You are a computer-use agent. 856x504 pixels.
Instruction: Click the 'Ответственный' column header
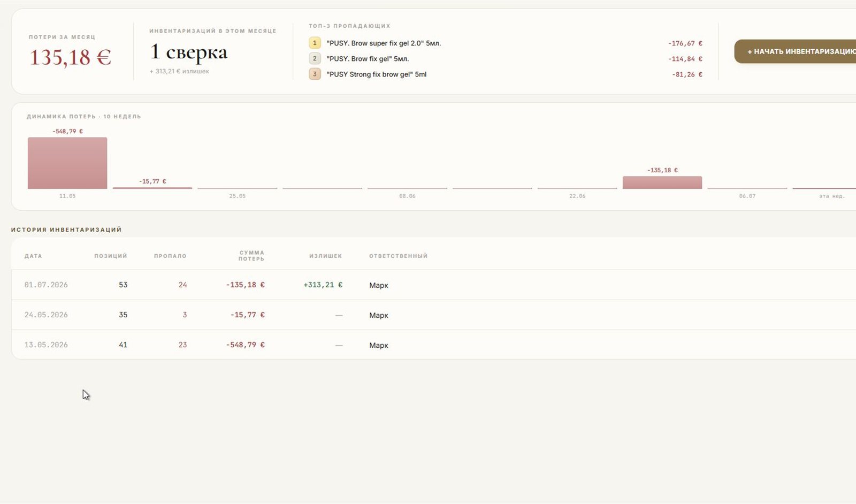(x=399, y=256)
